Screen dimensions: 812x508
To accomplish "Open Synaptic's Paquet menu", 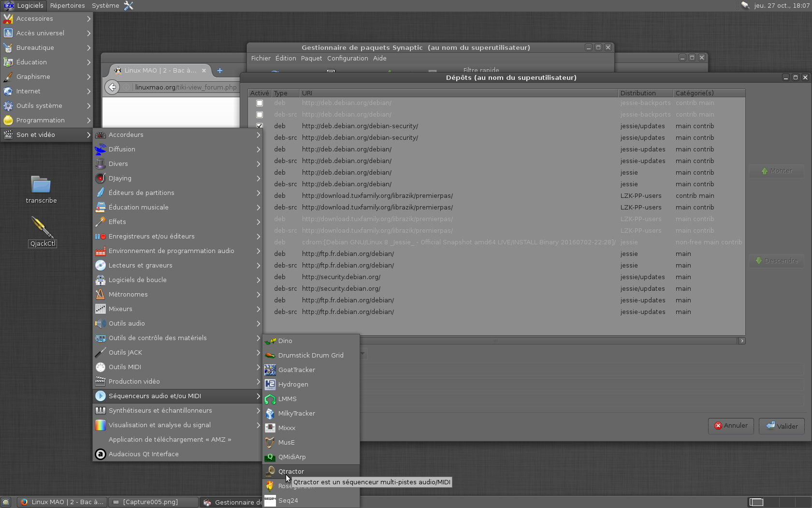I will tap(311, 58).
